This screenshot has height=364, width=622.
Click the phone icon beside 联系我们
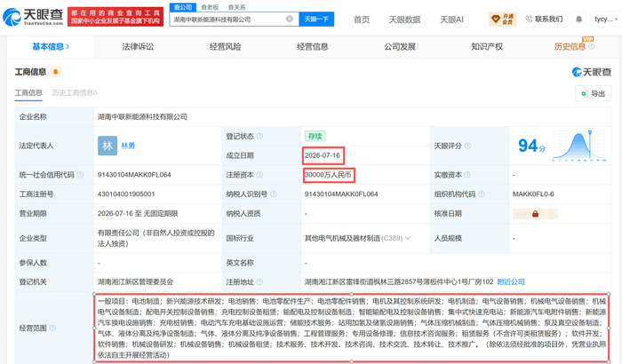[529, 19]
